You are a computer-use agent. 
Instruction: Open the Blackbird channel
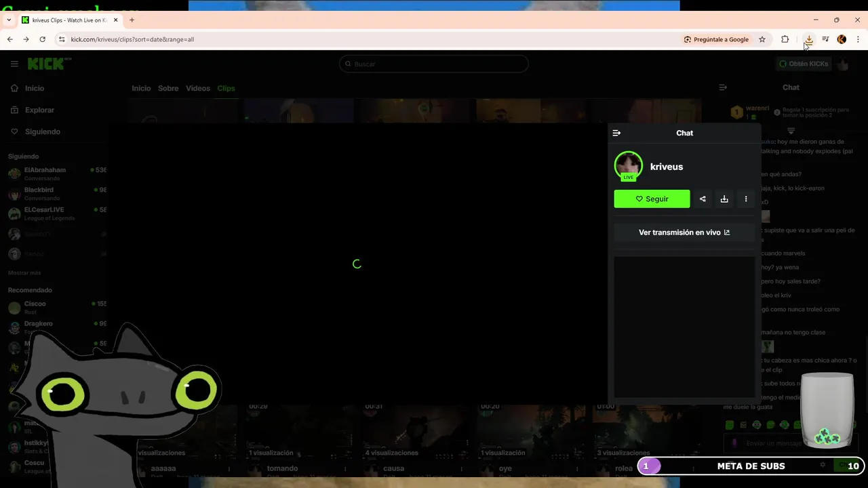pos(57,194)
